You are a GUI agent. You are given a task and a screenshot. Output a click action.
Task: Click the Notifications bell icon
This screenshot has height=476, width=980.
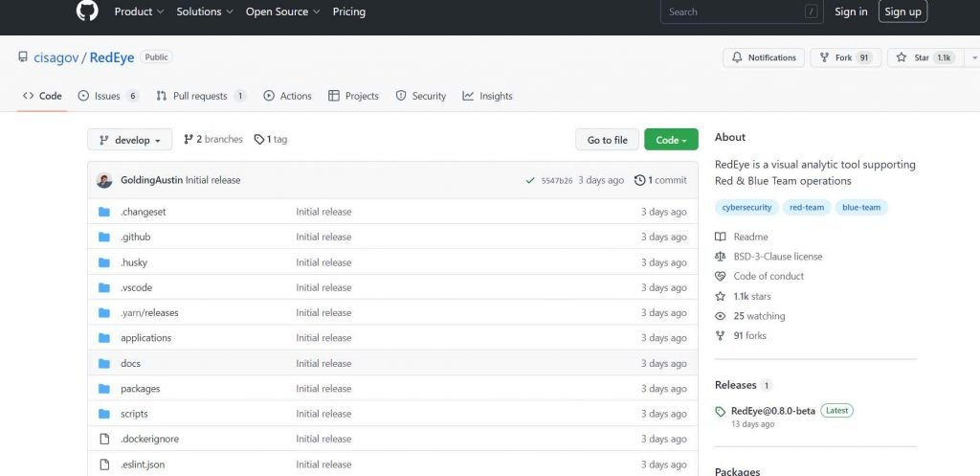(738, 57)
